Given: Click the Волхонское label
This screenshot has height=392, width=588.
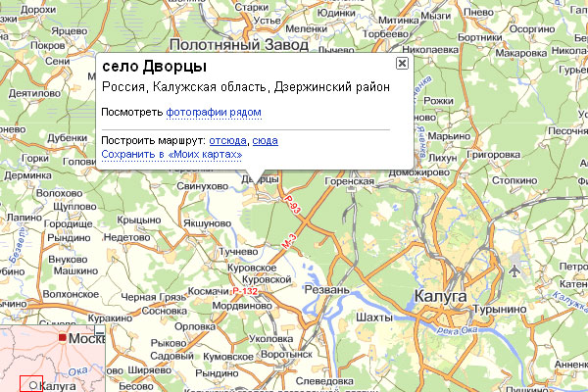Looking at the screenshot, I should tap(71, 294).
